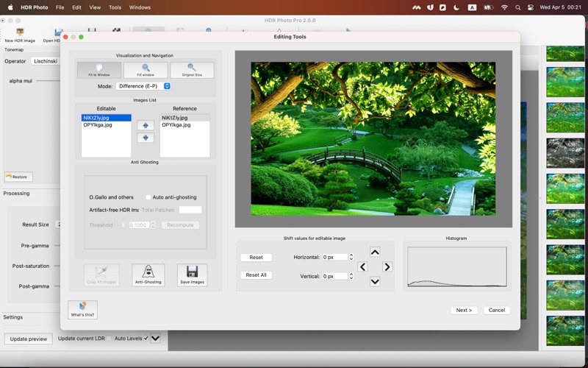Viewport: 588px width, 368px height.
Task: Enable the Auto anti-ghosting checkbox
Action: (x=148, y=197)
